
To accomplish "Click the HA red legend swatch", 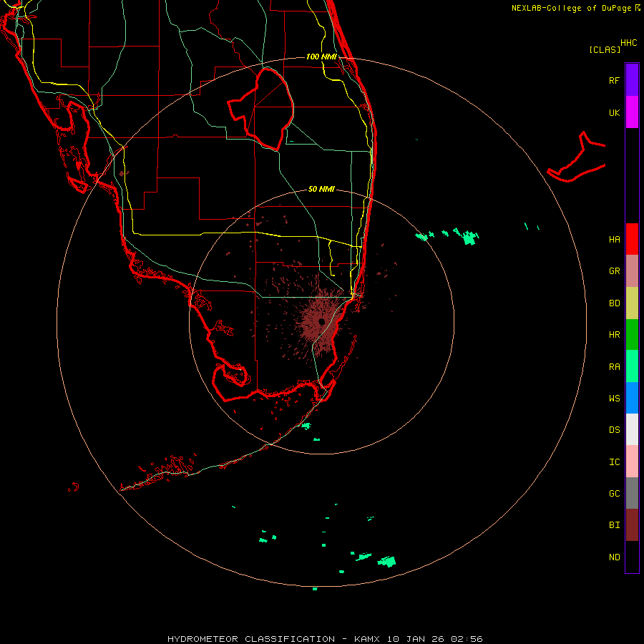I will (632, 239).
